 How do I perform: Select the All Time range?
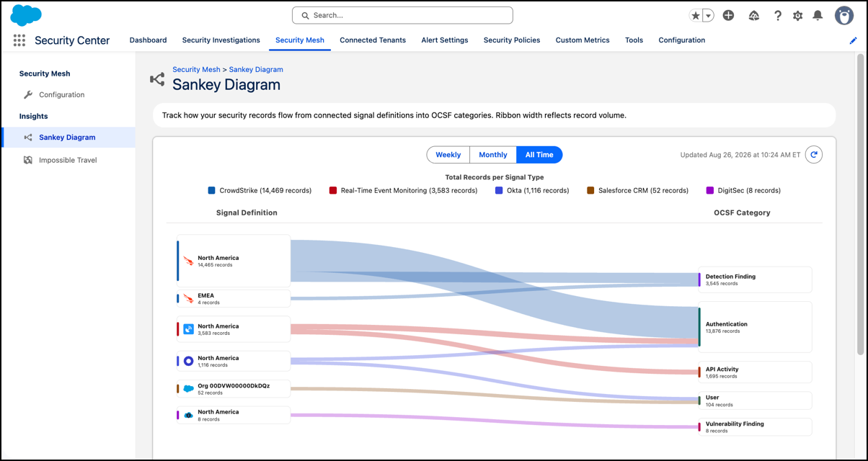point(539,155)
